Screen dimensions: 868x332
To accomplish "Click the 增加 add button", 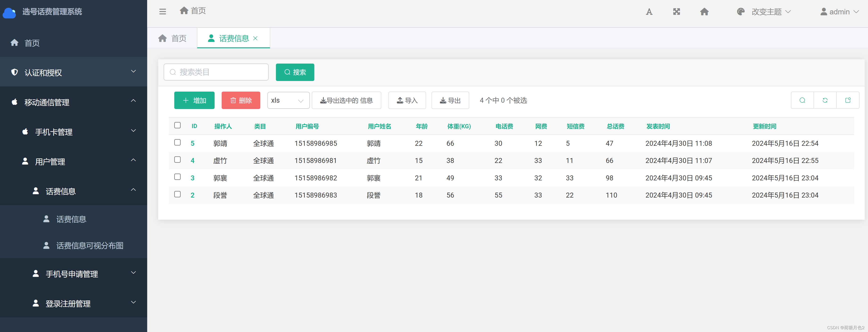I will (194, 100).
